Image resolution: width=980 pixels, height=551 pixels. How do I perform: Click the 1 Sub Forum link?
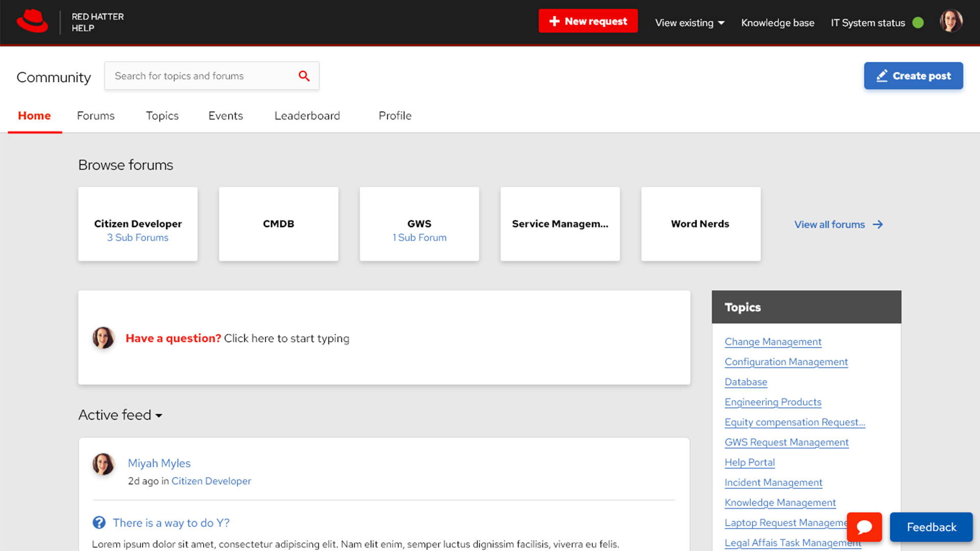click(420, 238)
